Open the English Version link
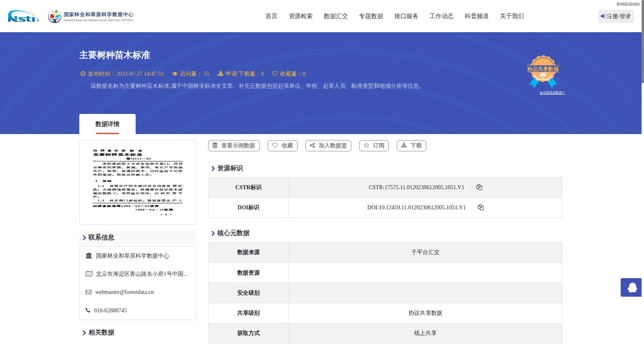This screenshot has height=345, width=644. click(628, 3)
